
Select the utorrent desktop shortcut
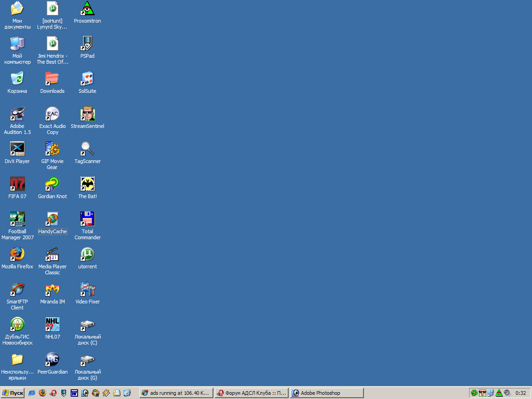coord(87,254)
